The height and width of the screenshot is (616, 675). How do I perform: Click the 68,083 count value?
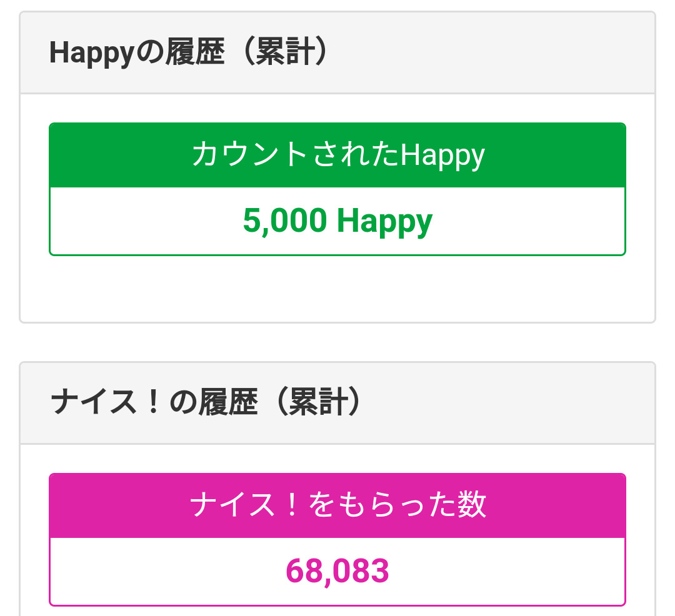tap(337, 570)
